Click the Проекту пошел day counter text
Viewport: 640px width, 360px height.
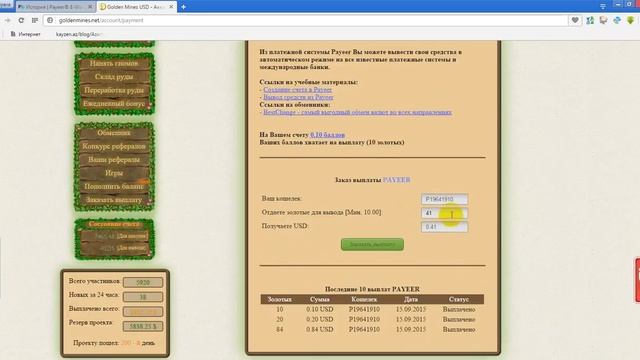(x=114, y=343)
